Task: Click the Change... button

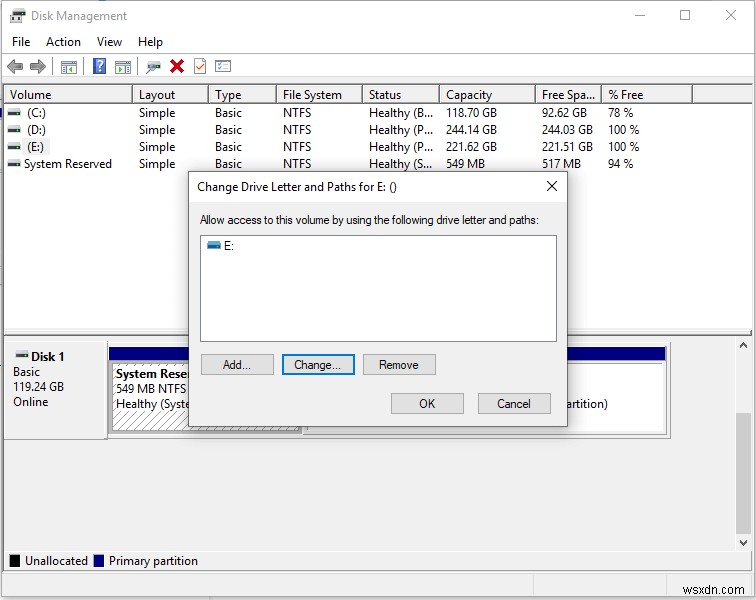Action: click(318, 365)
